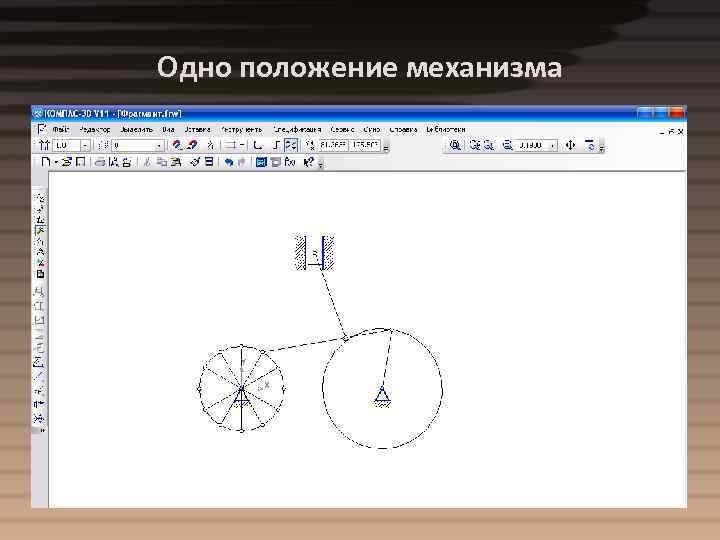This screenshot has height=540, width=720.
Task: Expand the standard toolbar overflow chevron
Action: click(x=321, y=163)
